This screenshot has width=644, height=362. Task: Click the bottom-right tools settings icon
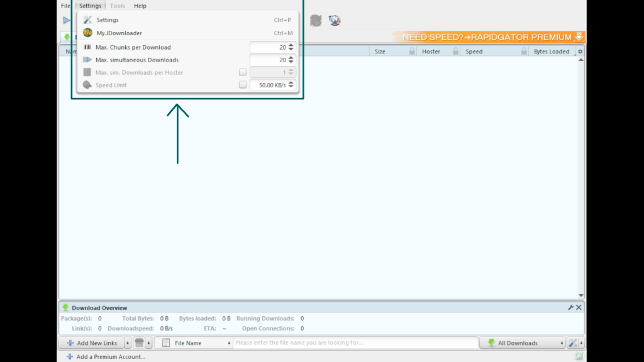(572, 343)
